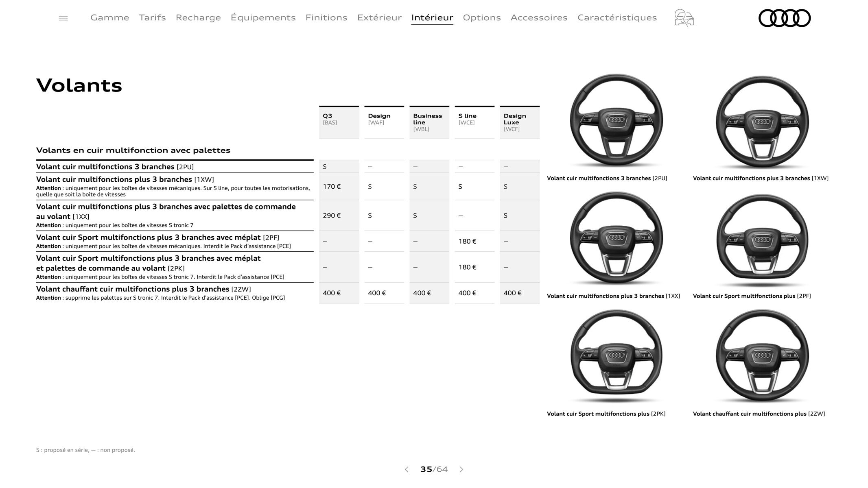Click Attention note 'supprime les palettes sur S tronic 7'
Viewport: 868px width, 488px height.
pos(160,298)
